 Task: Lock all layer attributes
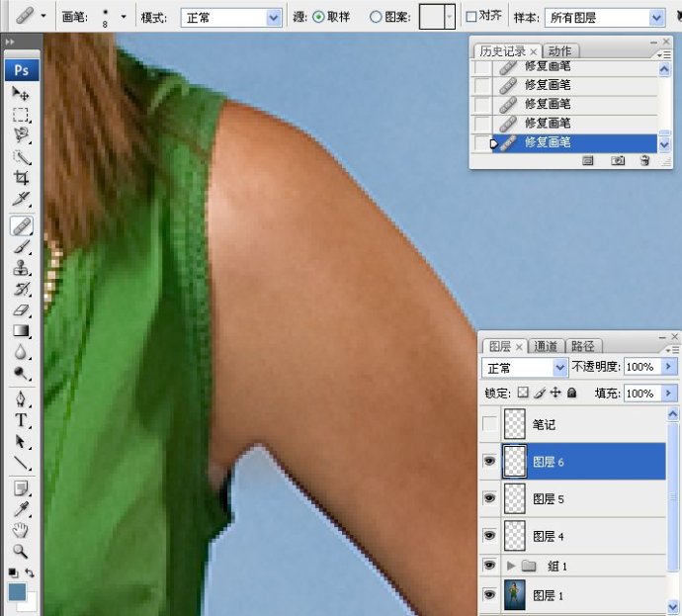click(x=572, y=393)
